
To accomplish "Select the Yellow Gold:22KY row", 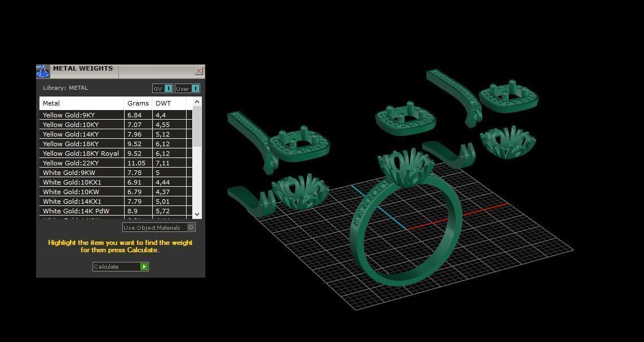I will pos(116,163).
